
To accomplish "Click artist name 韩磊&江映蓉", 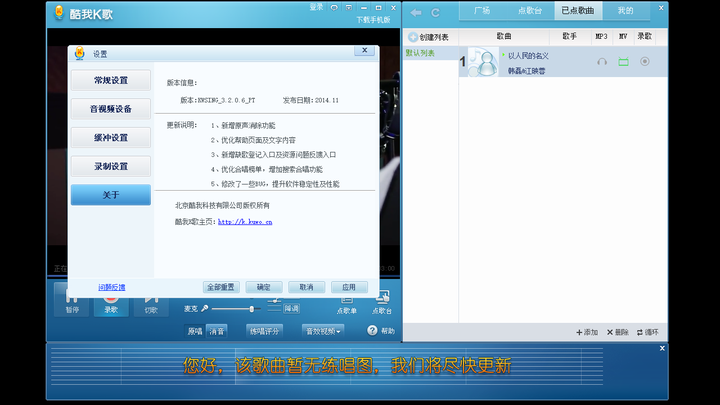I will click(526, 71).
